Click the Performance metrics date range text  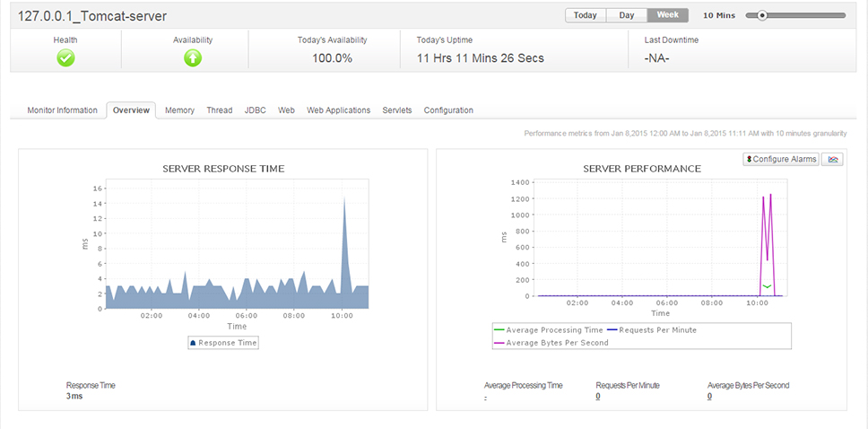pos(685,134)
